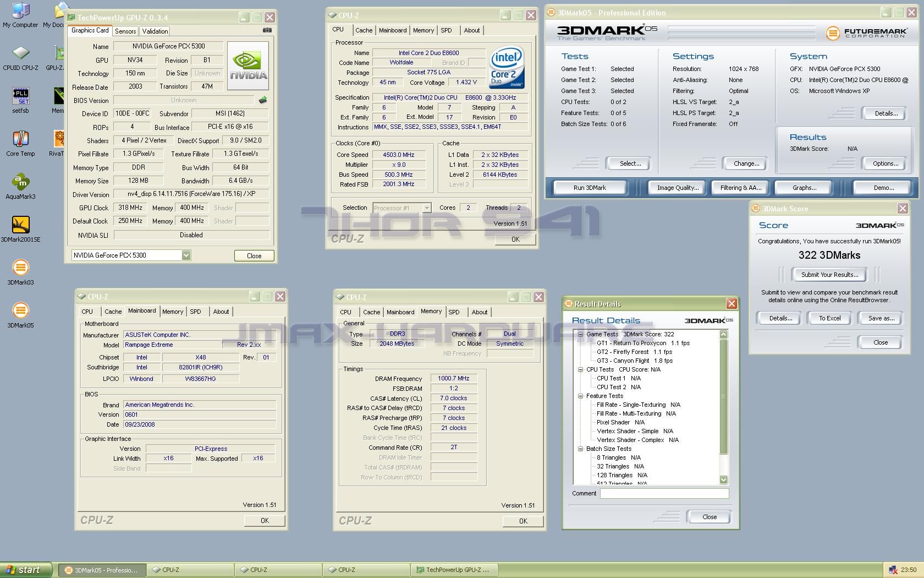Click scrollbar down arrow in Result Details

point(723,479)
